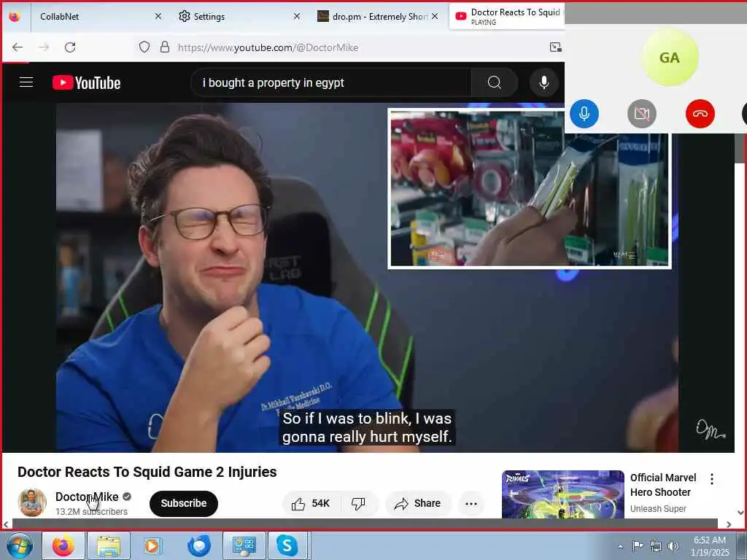
Task: Click the horizontal scrollbar right arrow
Action: click(729, 524)
